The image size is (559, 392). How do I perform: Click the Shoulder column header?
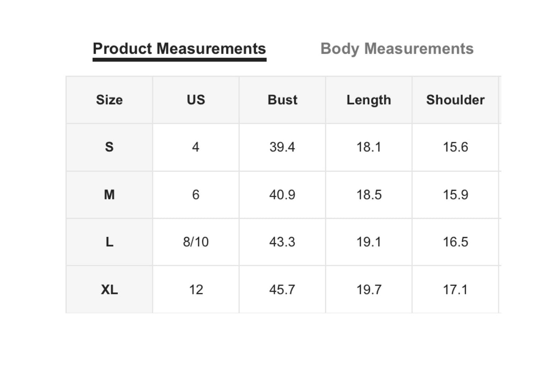click(455, 100)
